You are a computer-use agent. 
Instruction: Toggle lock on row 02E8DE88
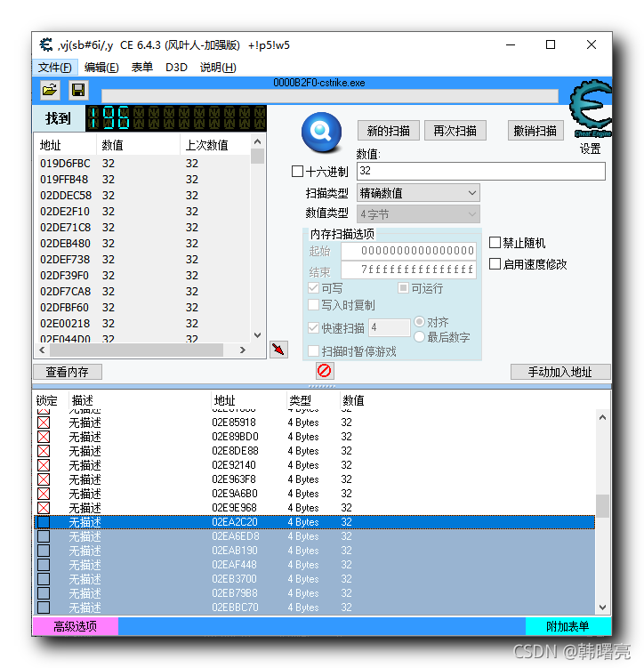[x=44, y=451]
